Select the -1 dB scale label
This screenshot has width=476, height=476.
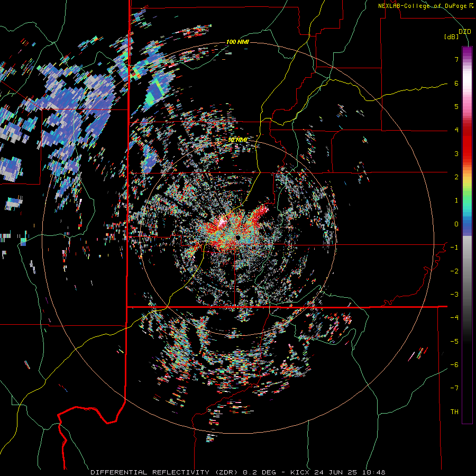454,248
